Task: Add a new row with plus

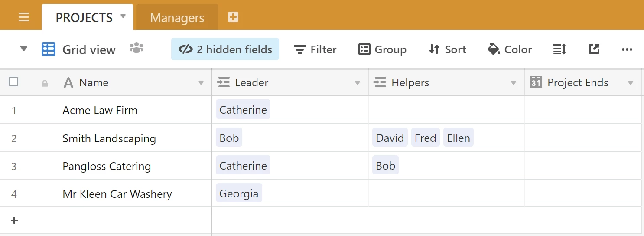Action: [14, 220]
